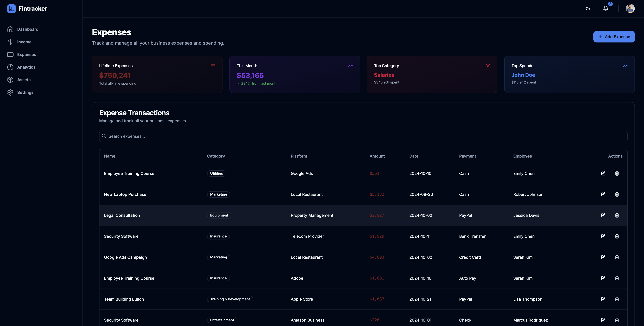
Task: Open user profile avatar
Action: (630, 8)
